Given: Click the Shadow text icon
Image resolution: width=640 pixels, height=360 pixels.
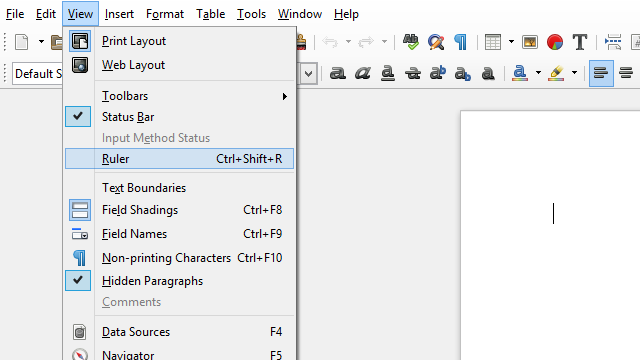Looking at the screenshot, I should click(488, 73).
